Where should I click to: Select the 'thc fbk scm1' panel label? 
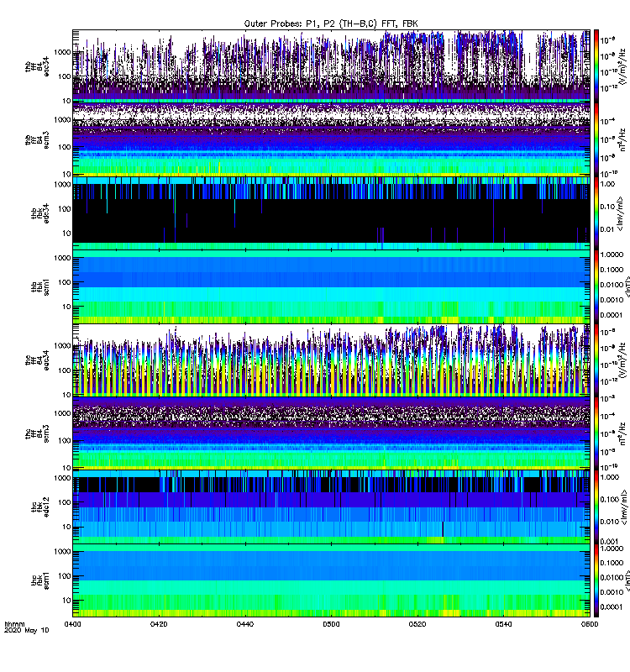pos(40,581)
